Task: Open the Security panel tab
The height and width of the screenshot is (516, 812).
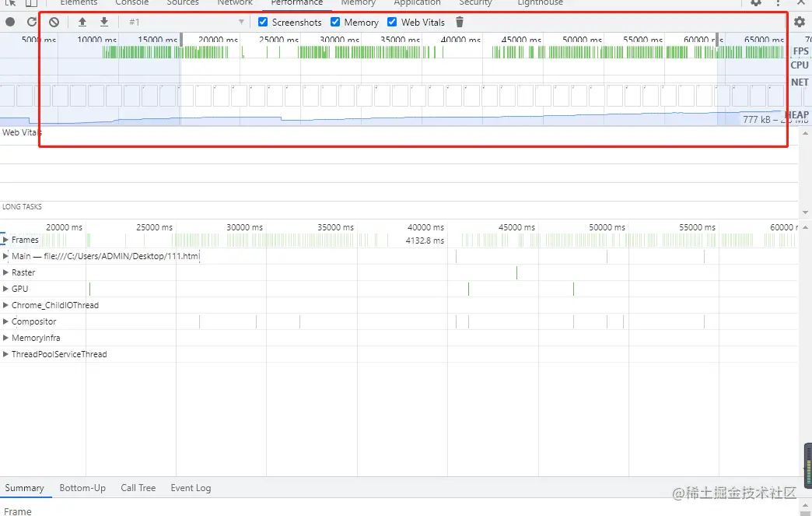Action: point(475,2)
